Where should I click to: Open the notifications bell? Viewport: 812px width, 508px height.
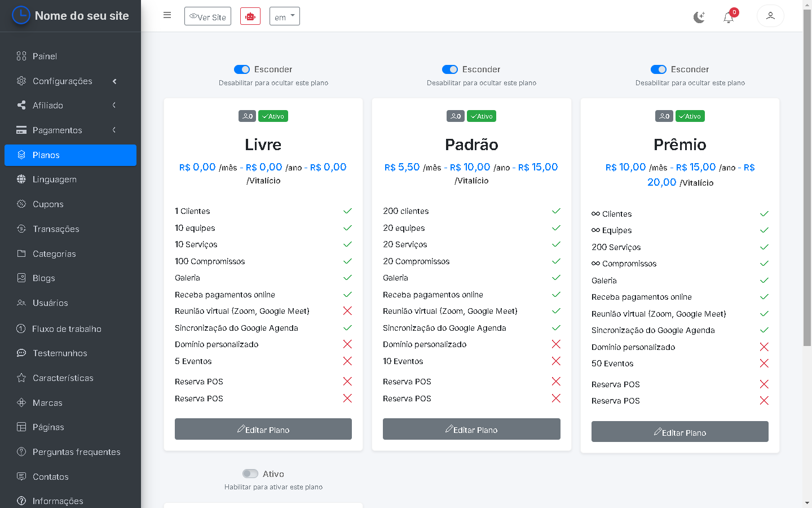click(729, 17)
